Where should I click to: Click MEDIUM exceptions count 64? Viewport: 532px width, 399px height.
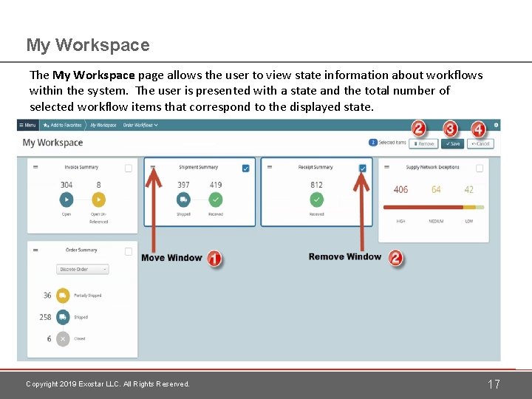(x=436, y=189)
